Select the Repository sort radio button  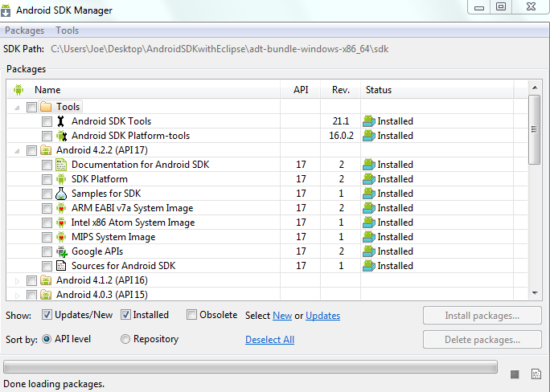125,339
